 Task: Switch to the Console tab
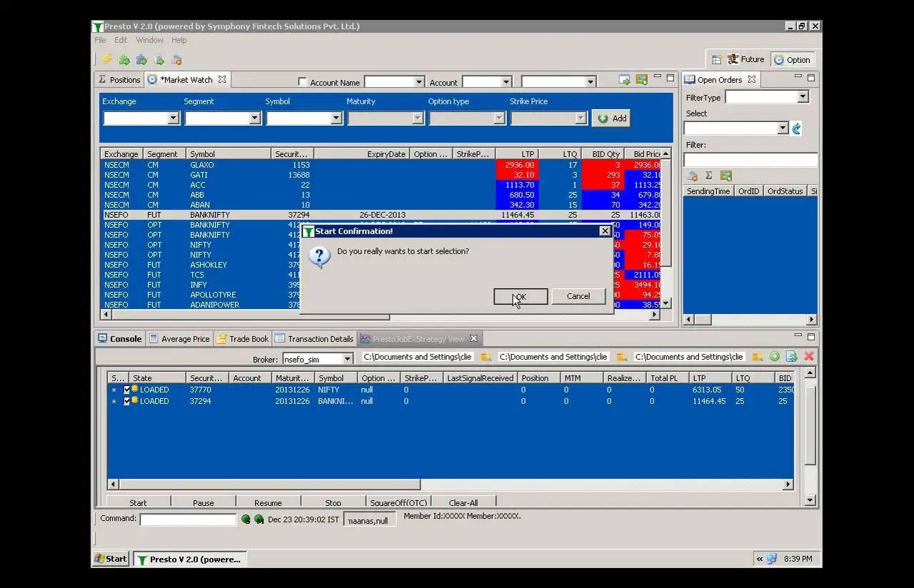(120, 338)
